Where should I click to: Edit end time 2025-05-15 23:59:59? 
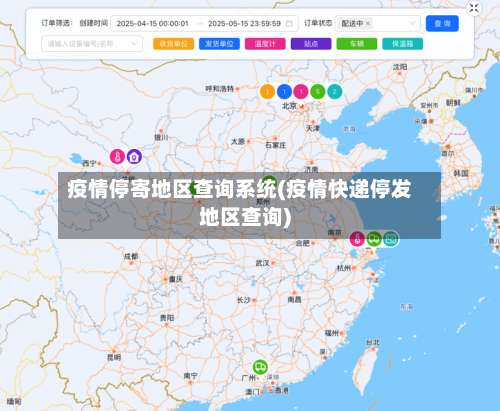244,24
